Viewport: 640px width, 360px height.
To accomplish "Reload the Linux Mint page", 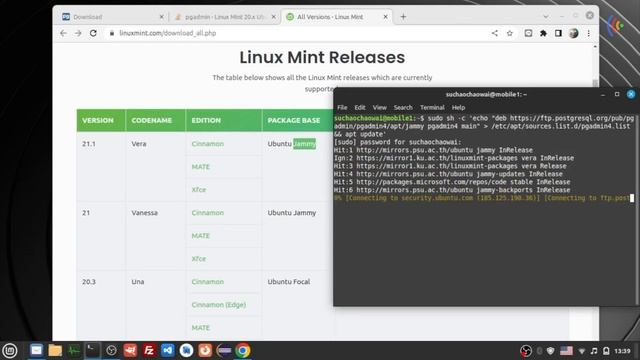I will pyautogui.click(x=93, y=33).
